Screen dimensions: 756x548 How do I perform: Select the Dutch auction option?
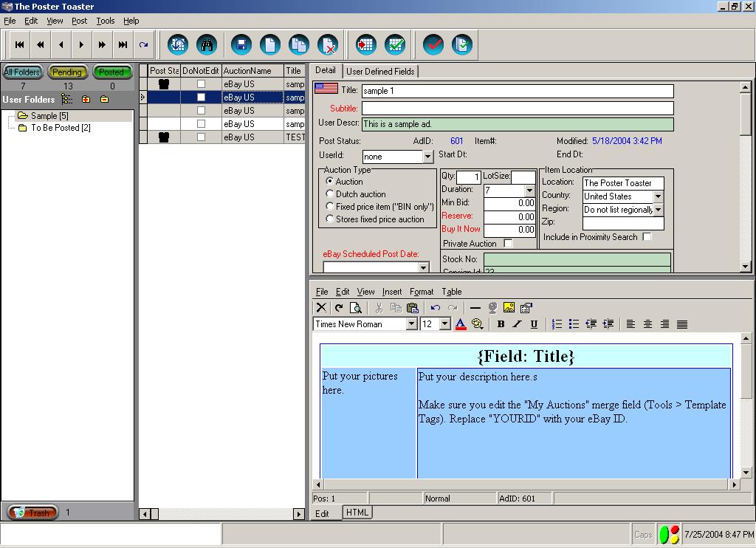[x=330, y=194]
